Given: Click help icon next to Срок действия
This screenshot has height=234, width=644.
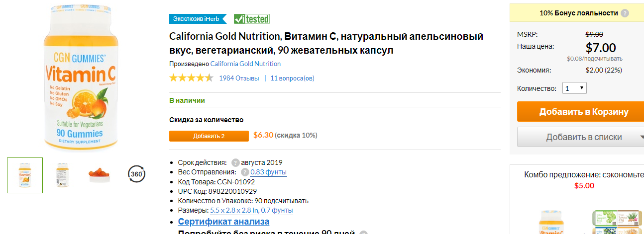Looking at the screenshot, I should (235, 162).
